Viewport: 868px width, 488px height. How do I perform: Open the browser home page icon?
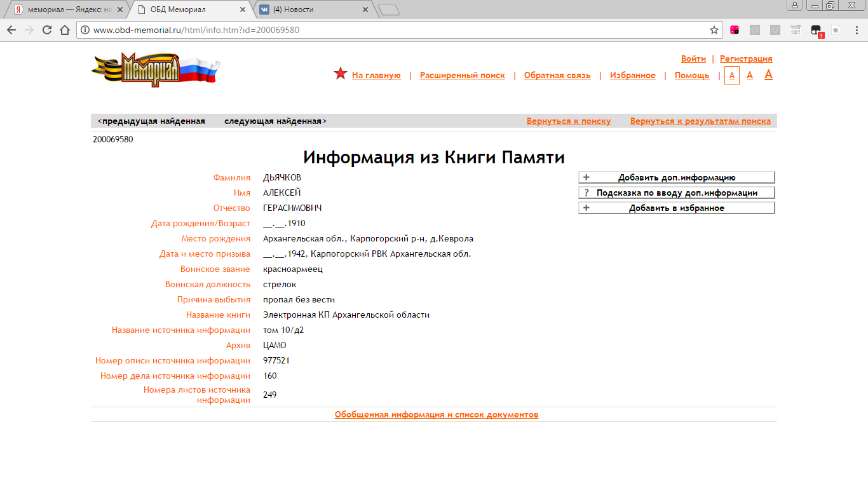[64, 30]
